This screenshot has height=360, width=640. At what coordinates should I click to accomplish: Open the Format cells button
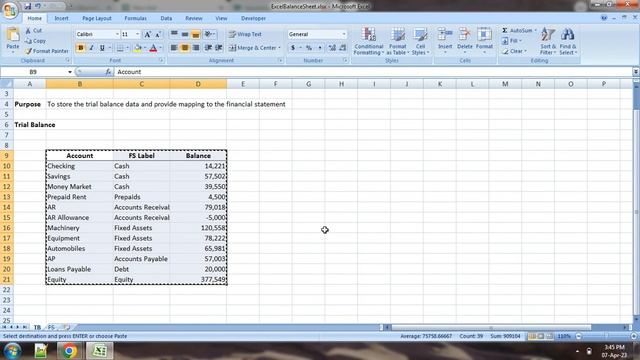click(x=484, y=41)
